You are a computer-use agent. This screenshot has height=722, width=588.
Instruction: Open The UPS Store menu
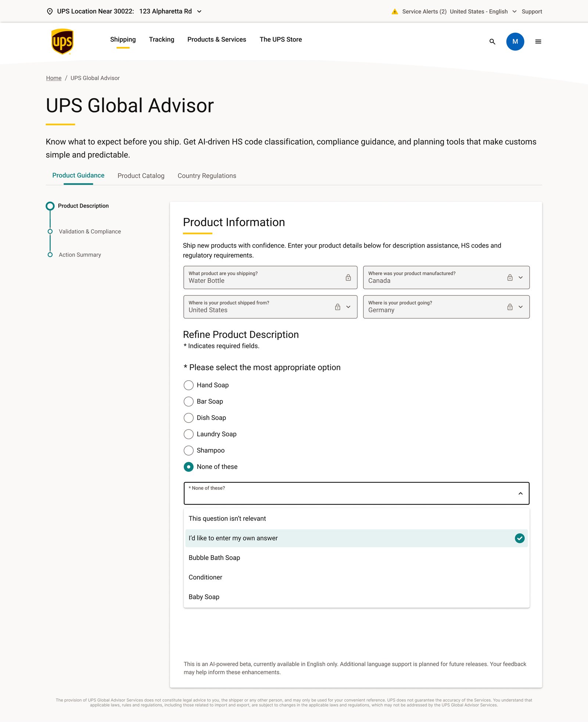pyautogui.click(x=281, y=39)
